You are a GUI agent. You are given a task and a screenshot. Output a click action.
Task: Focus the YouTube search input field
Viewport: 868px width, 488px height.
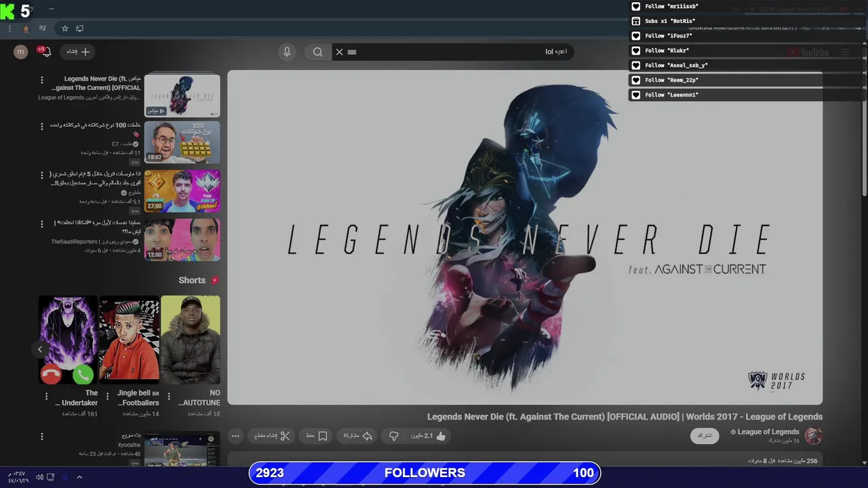(453, 52)
